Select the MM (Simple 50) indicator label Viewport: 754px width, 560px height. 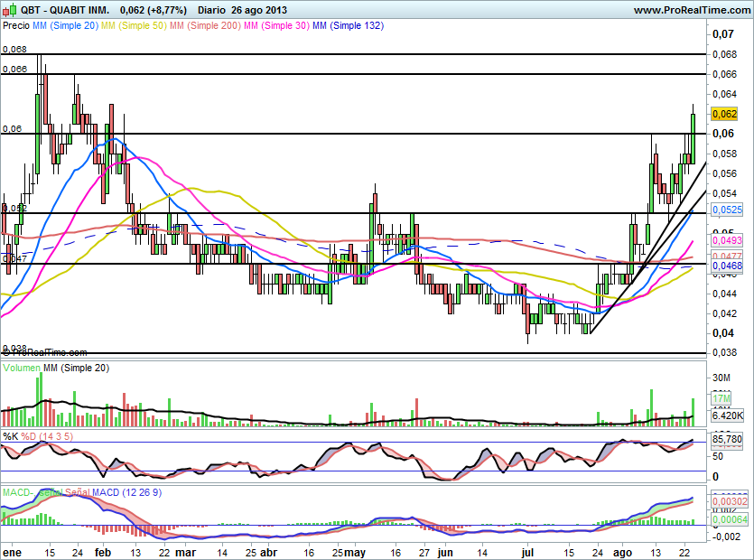click(x=133, y=26)
